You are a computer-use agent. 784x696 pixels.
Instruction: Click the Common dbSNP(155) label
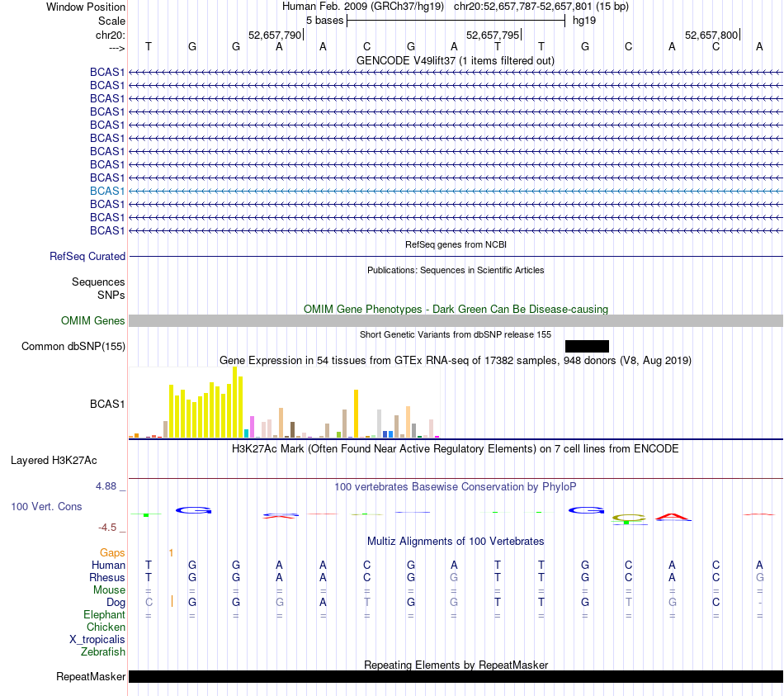[x=73, y=346]
